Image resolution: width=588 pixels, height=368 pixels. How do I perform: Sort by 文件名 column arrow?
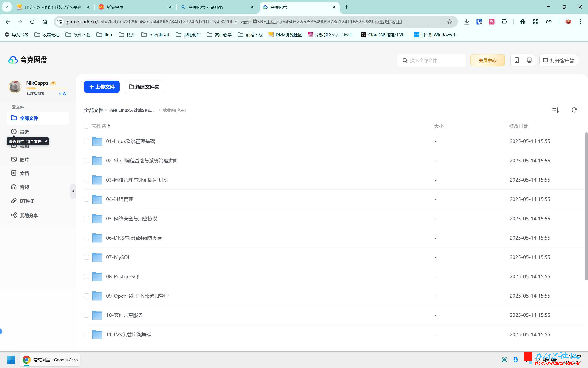(x=109, y=126)
